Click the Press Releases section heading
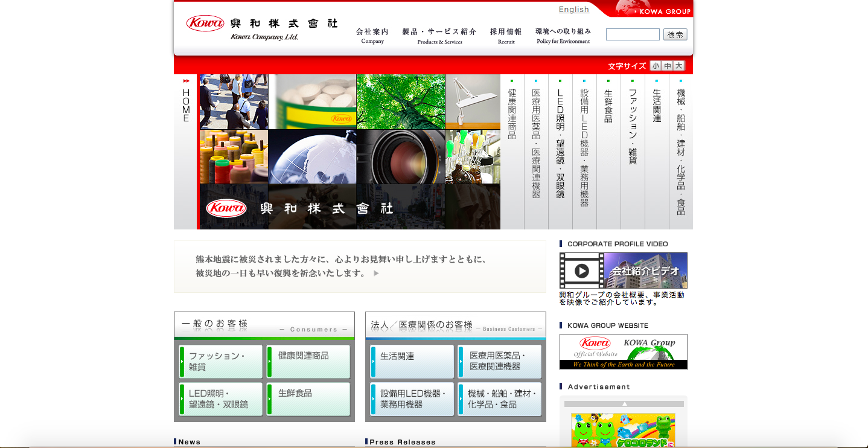 coord(403,442)
